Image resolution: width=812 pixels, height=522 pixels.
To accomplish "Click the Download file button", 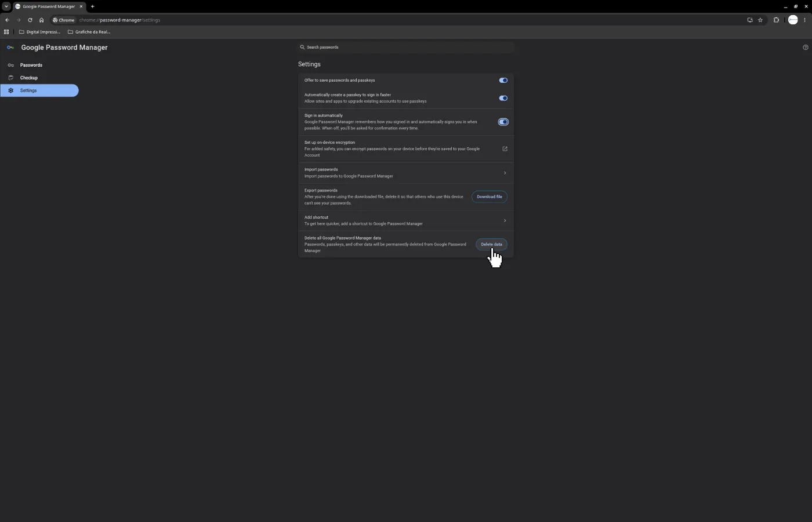I will pos(490,197).
